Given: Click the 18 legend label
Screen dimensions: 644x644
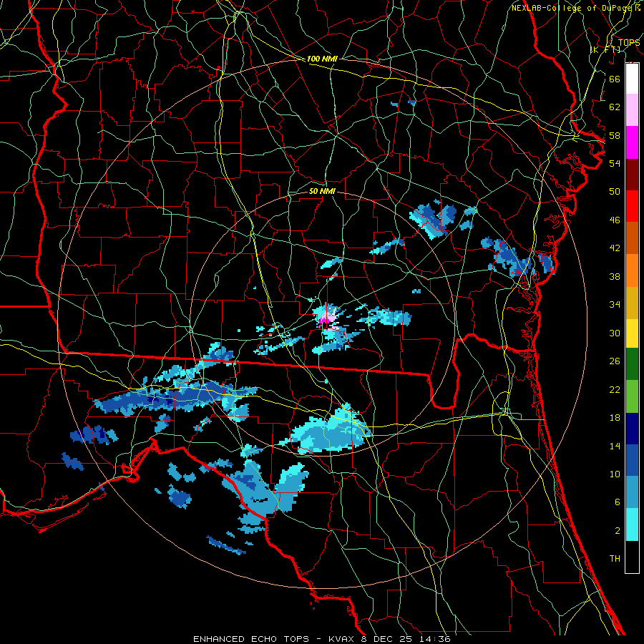Looking at the screenshot, I should click(615, 418).
